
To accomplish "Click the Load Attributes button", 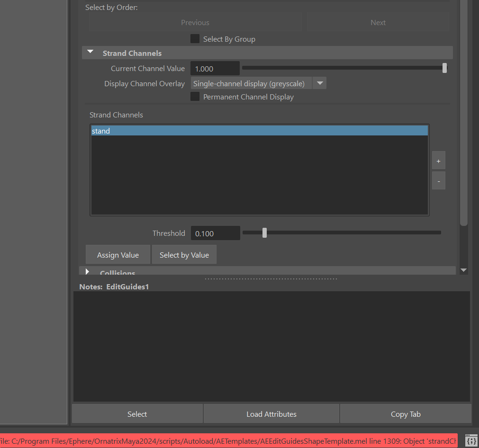I will click(x=271, y=414).
